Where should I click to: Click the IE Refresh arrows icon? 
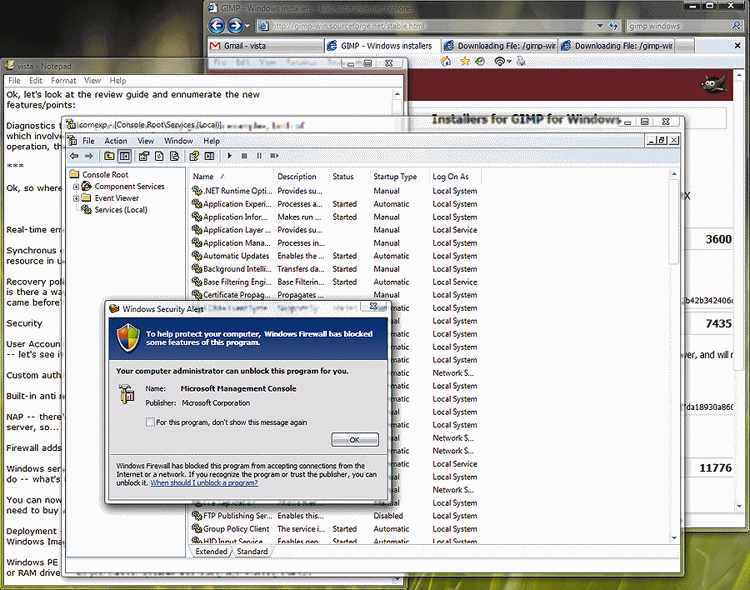[614, 26]
